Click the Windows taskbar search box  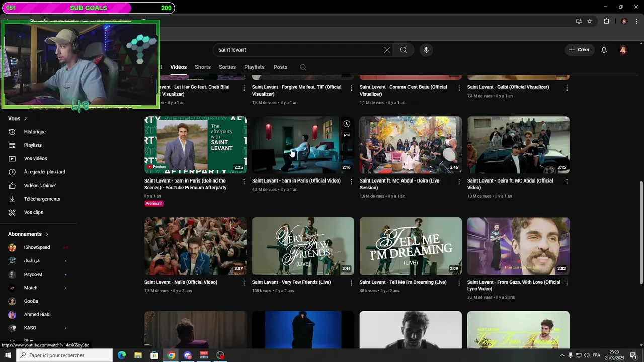tap(64, 355)
